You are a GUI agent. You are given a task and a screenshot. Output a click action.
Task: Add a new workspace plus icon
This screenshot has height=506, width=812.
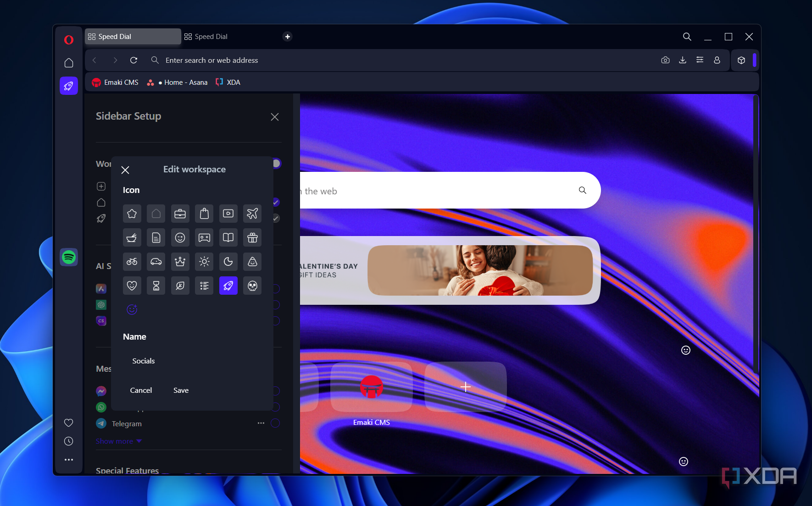tap(101, 186)
